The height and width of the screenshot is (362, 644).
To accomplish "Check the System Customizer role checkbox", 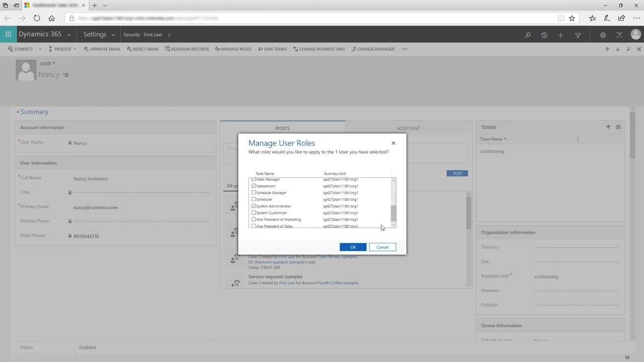I will 254,213.
